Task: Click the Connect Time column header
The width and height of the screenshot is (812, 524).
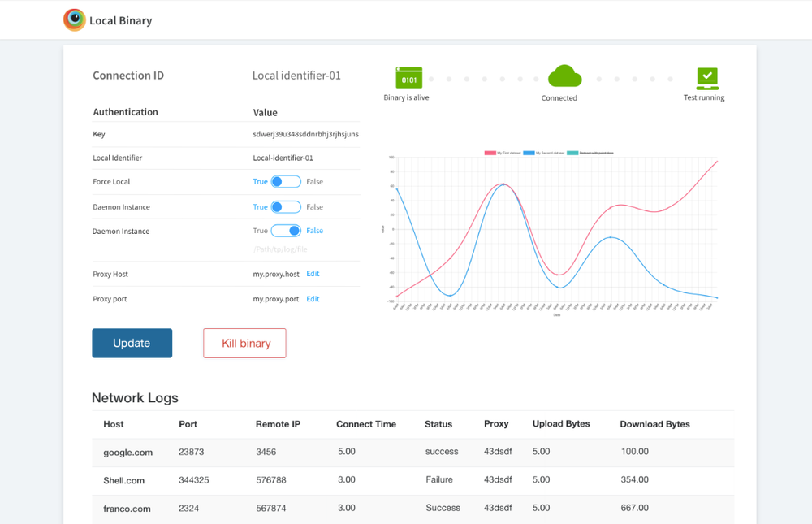Action: [x=366, y=424]
